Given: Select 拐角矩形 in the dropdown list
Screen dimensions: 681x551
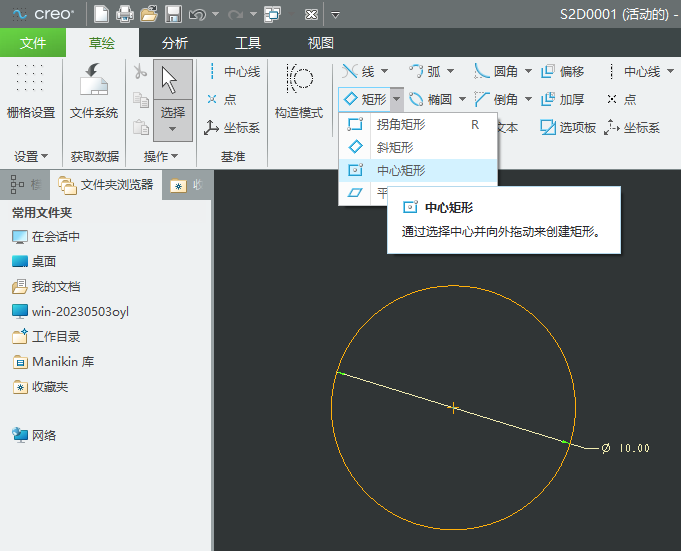Looking at the screenshot, I should pyautogui.click(x=400, y=125).
